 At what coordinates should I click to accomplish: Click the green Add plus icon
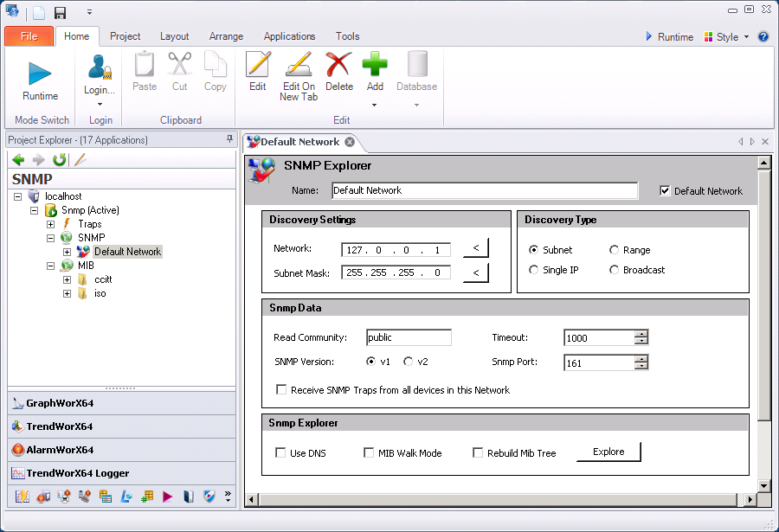(375, 66)
